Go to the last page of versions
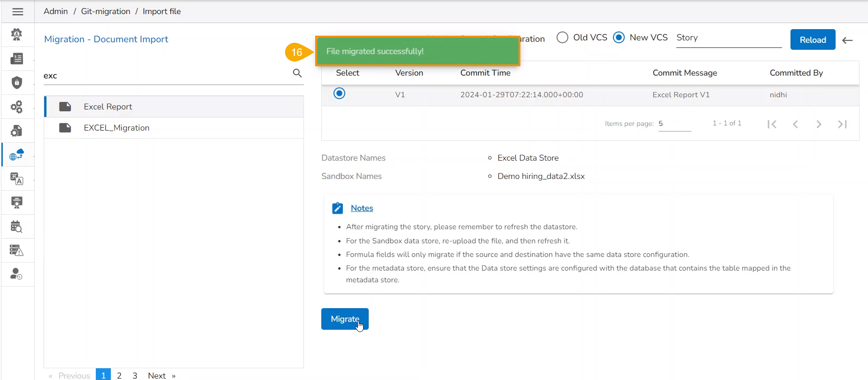The height and width of the screenshot is (380, 868). tap(842, 124)
